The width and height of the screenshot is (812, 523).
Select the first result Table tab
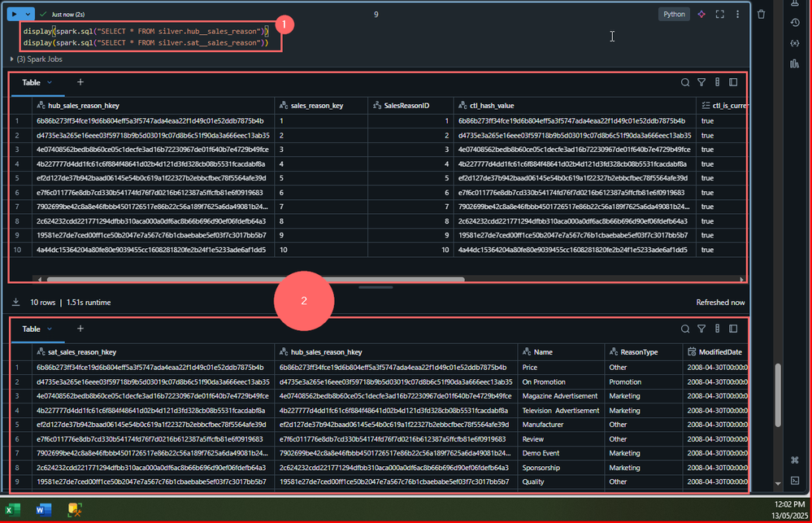click(x=31, y=82)
